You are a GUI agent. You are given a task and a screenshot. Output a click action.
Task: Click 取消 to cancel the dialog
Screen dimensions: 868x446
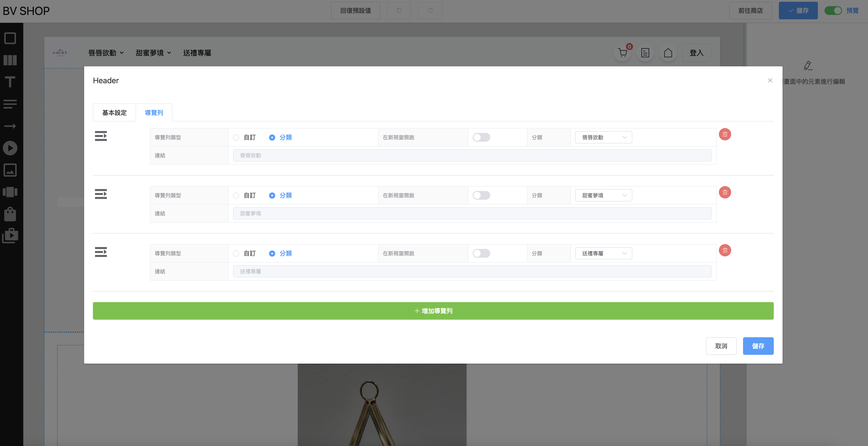[x=721, y=346]
